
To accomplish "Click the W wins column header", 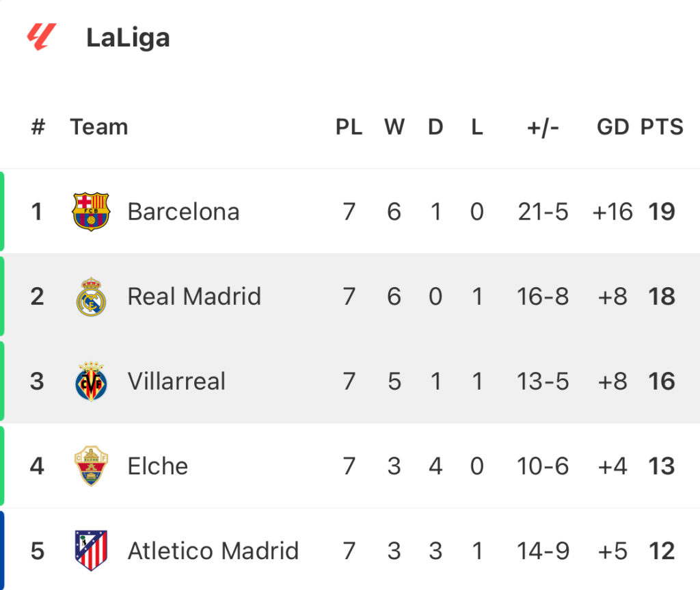I will [394, 127].
